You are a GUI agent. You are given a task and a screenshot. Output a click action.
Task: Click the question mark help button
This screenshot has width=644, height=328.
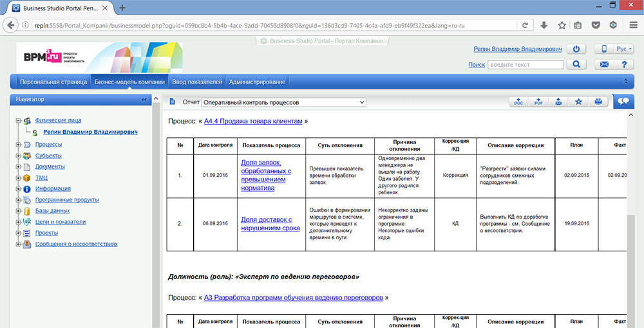(x=623, y=64)
